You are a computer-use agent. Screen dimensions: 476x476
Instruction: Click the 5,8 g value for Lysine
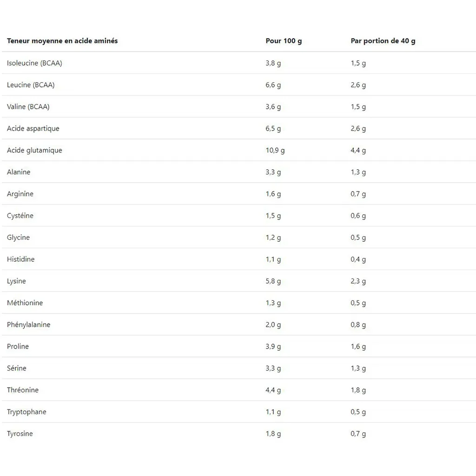(273, 281)
